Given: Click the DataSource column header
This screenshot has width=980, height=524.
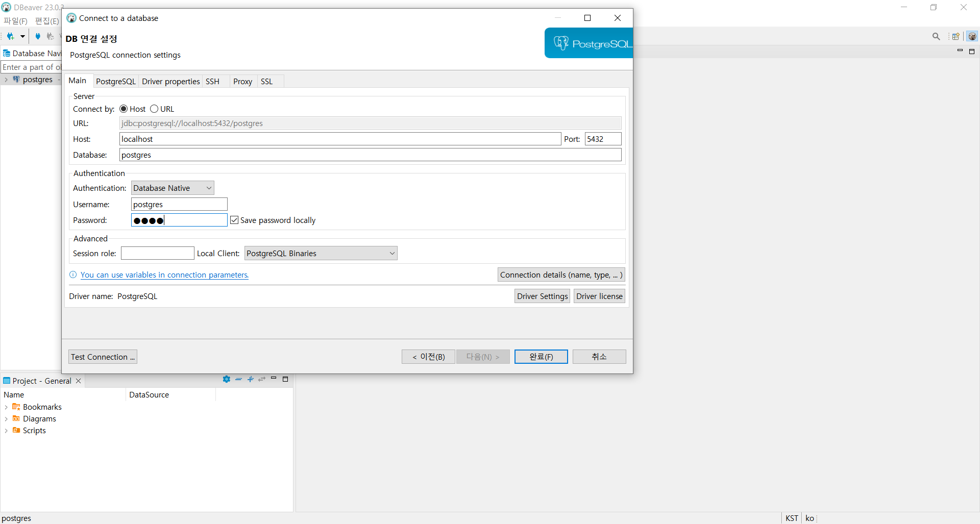Looking at the screenshot, I should pyautogui.click(x=170, y=394).
